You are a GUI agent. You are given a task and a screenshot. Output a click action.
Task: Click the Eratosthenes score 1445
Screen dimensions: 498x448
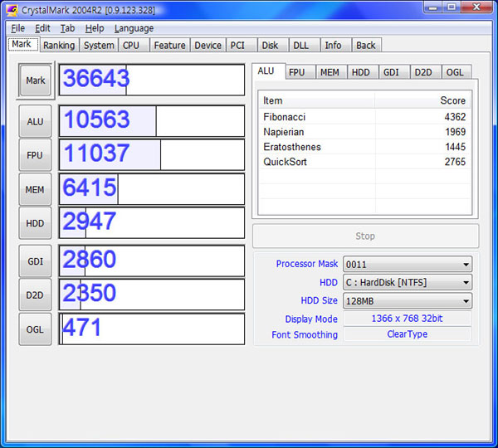coord(455,147)
